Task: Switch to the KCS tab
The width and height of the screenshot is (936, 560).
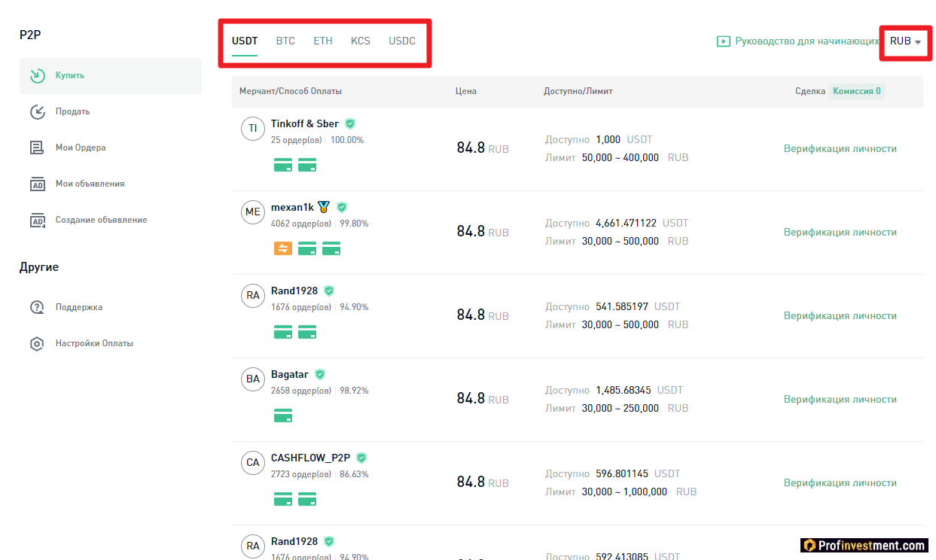Action: coord(361,41)
